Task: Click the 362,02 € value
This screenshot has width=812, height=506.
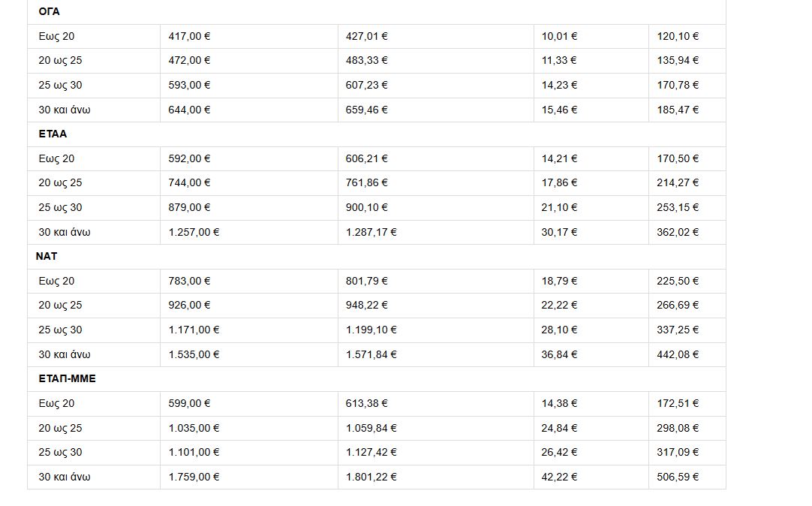Action: [678, 233]
